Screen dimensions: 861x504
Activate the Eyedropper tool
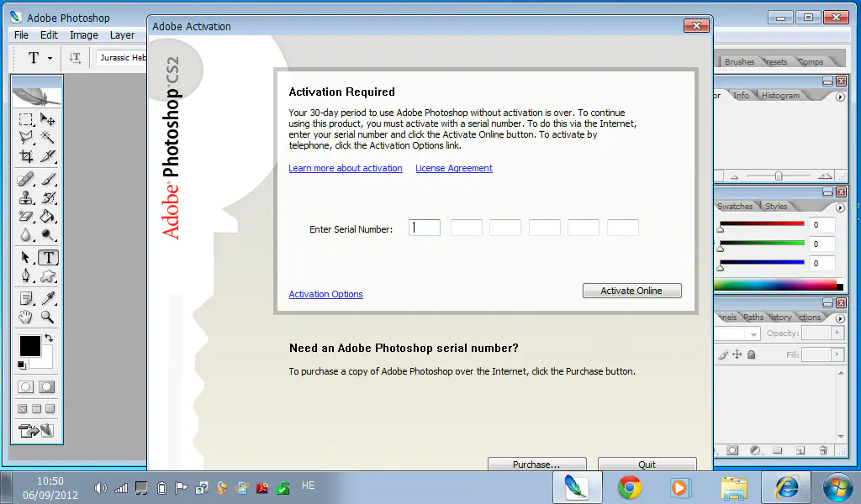[x=48, y=298]
